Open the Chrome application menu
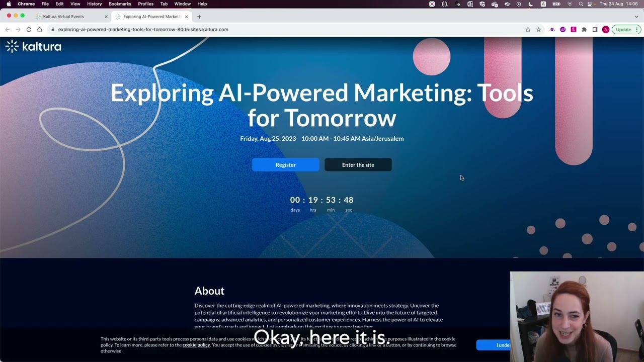 click(26, 4)
